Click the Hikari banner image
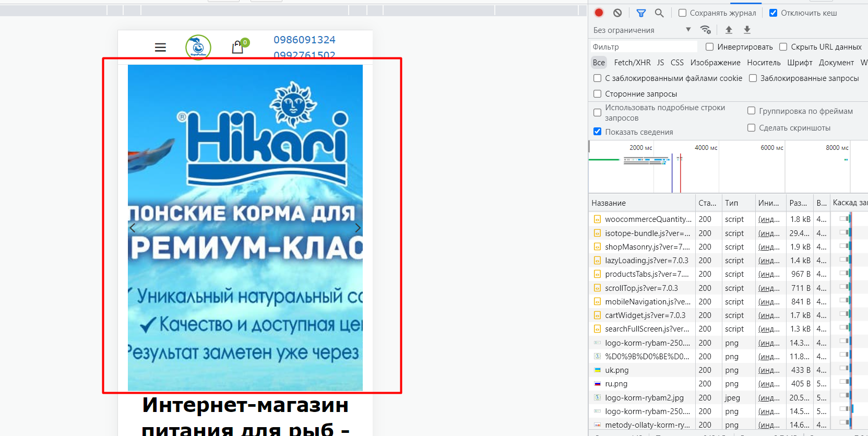This screenshot has height=436, width=868. 245,228
